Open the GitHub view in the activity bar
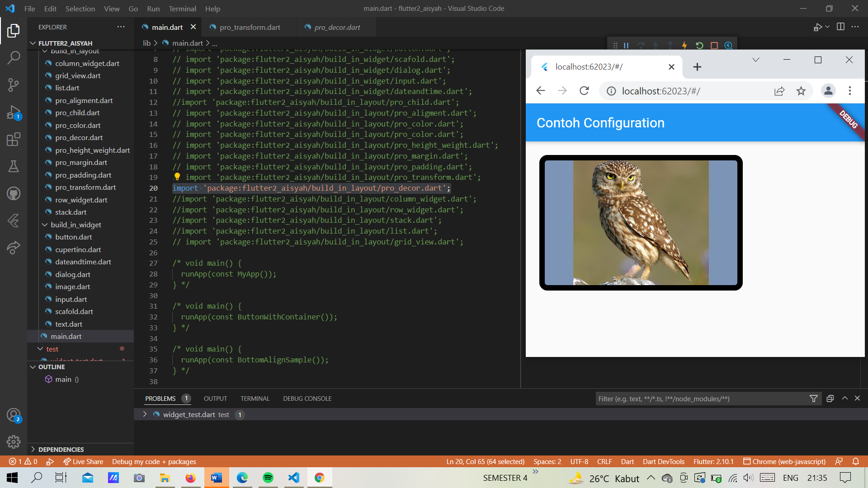Viewport: 868px width, 488px height. (14, 193)
